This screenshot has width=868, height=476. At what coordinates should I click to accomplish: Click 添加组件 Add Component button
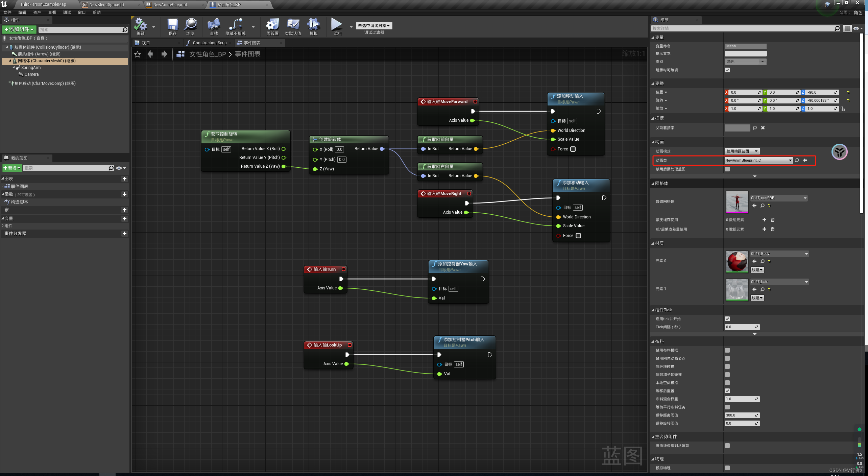tap(19, 29)
